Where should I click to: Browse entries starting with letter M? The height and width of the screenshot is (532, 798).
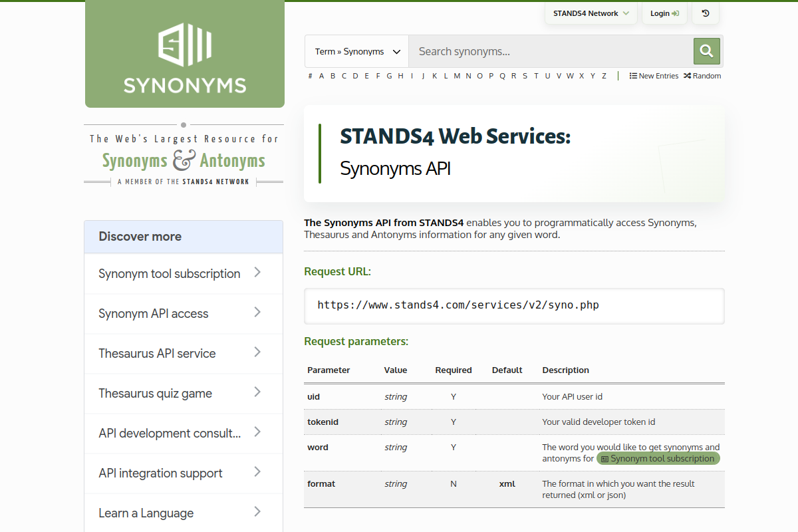tap(457, 76)
